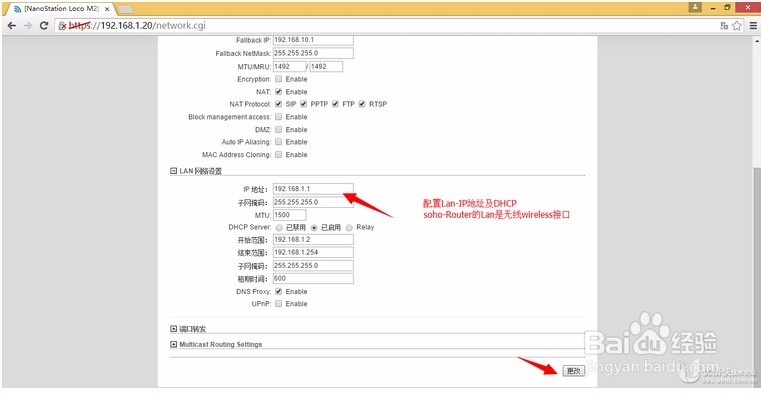Expand Multicast Routing Settings section

click(x=173, y=344)
